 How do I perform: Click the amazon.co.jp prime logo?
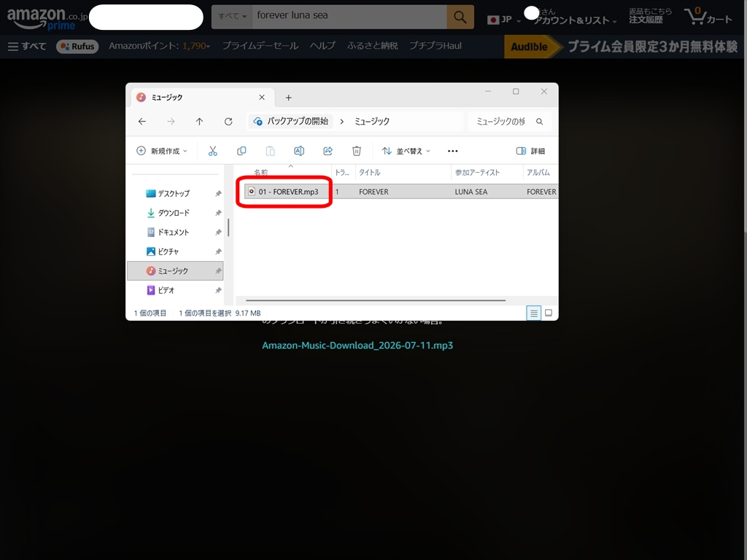click(x=47, y=18)
